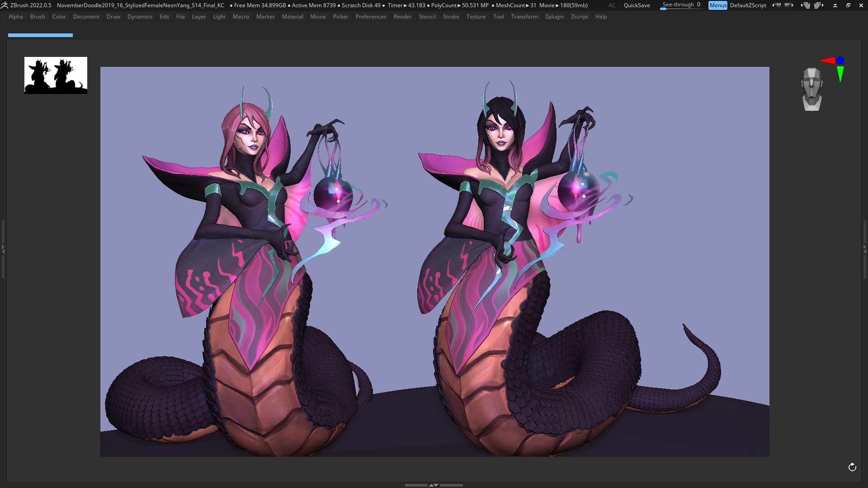Open the Zscript menu
Screen dimensions: 868x488
579,17
